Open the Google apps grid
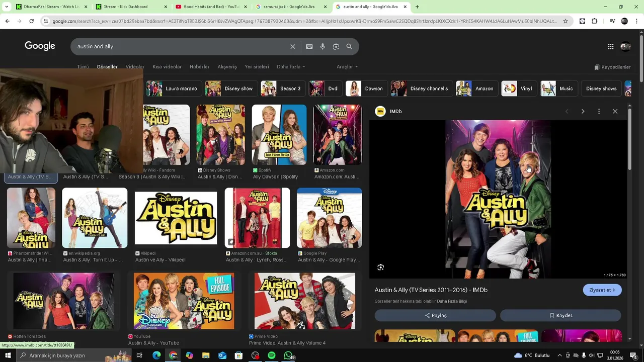The height and width of the screenshot is (362, 644). click(x=611, y=47)
